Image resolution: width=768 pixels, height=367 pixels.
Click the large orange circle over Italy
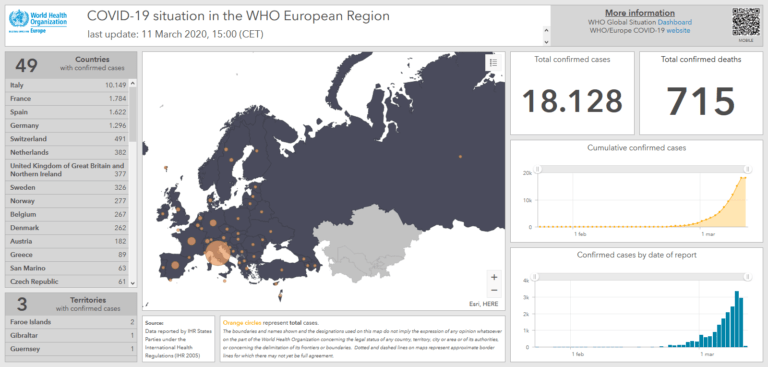point(217,252)
